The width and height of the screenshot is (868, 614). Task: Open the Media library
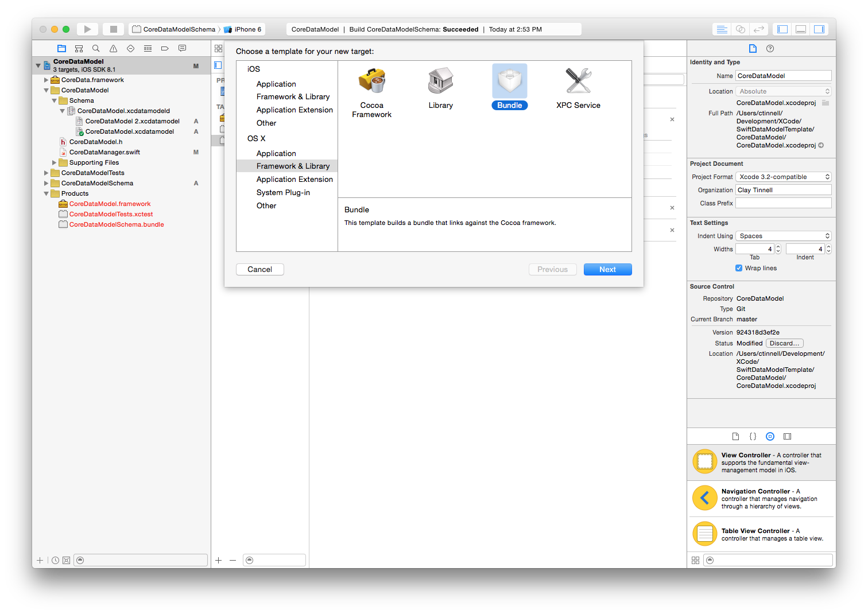click(x=788, y=437)
